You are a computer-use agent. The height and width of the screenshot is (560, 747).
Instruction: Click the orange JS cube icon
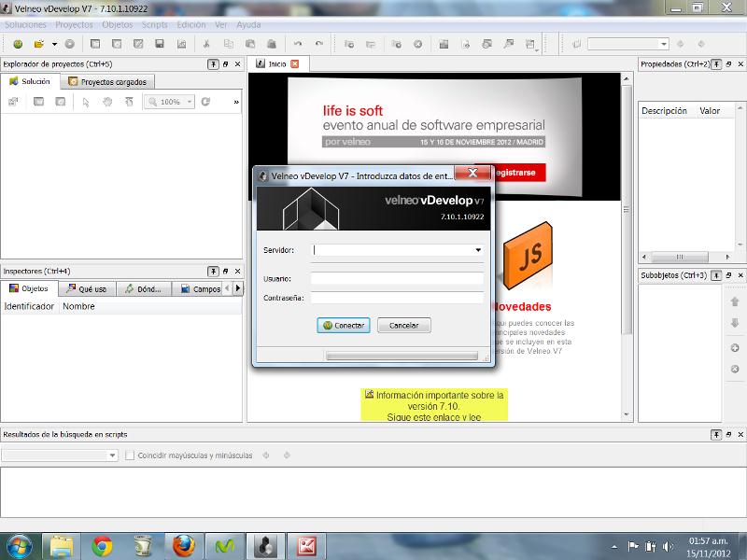click(x=528, y=255)
